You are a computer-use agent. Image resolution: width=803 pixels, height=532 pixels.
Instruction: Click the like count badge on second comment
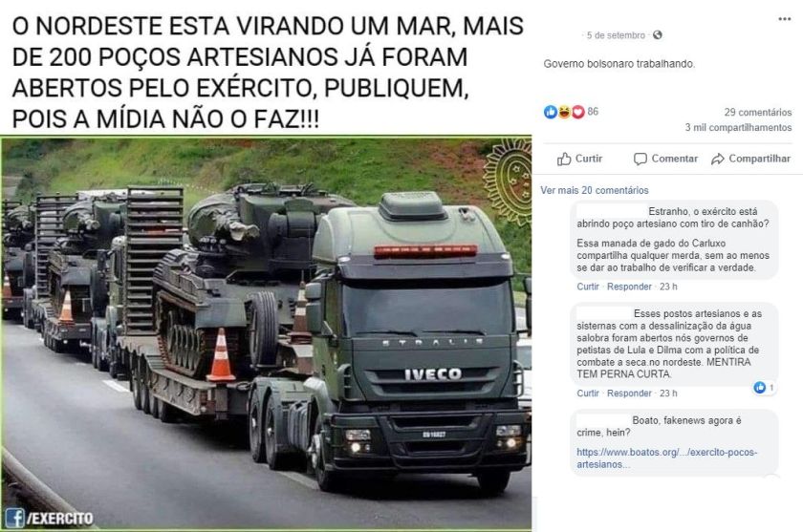[763, 388]
